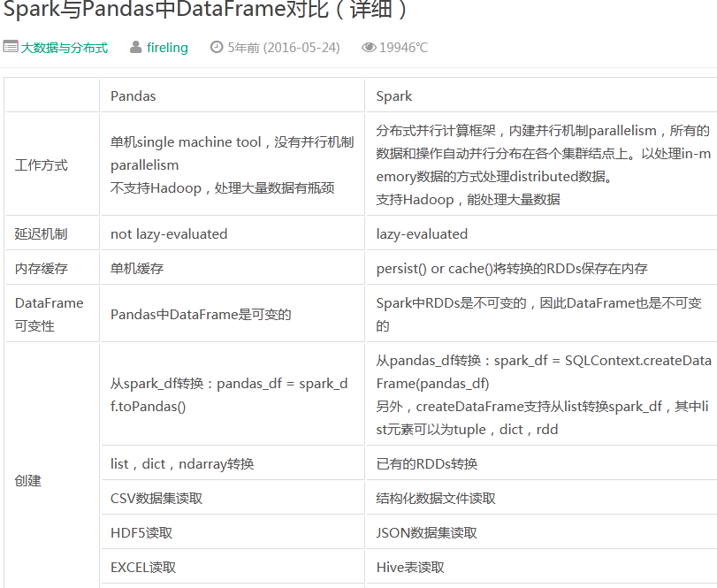The image size is (717, 588).
Task: Click the 单机缓存 cell
Action: coord(233,269)
